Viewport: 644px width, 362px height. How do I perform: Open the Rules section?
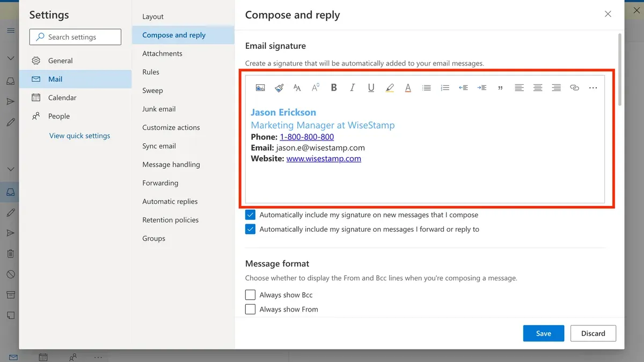tap(183, 72)
